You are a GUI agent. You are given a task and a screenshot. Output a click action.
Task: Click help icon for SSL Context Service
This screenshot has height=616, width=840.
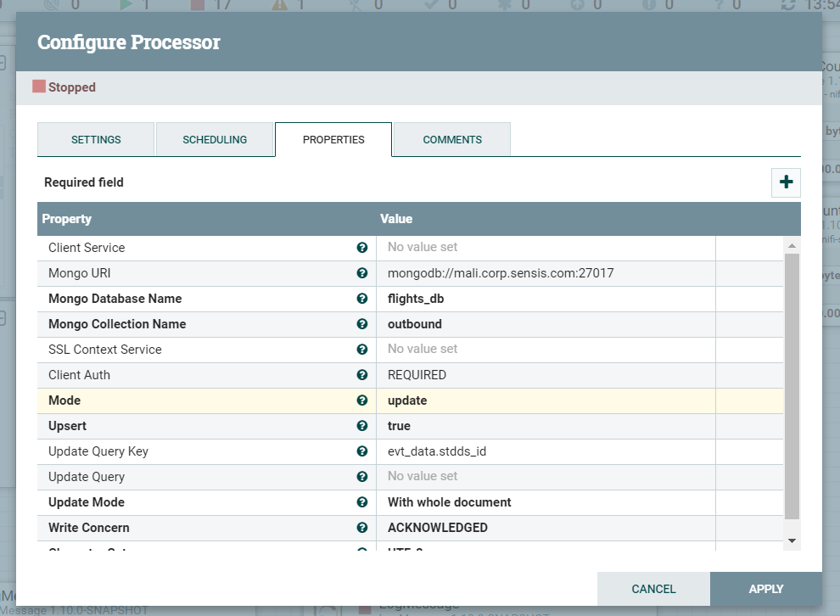[x=362, y=350]
